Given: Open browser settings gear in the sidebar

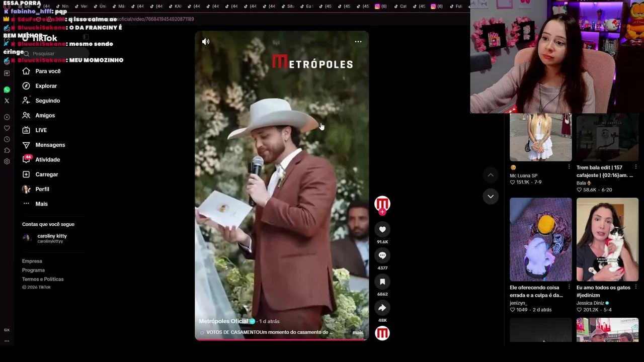Looking at the screenshot, I should tap(7, 161).
